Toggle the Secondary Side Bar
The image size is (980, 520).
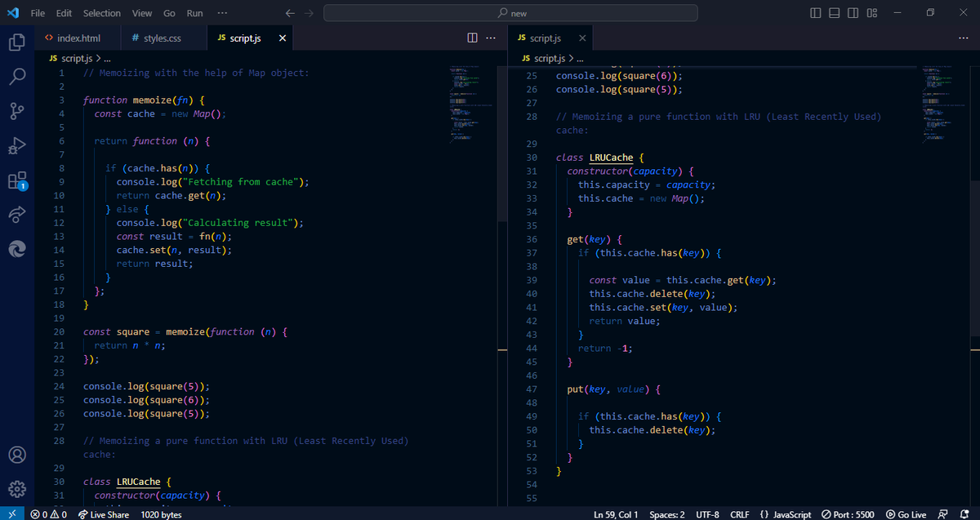(x=853, y=12)
